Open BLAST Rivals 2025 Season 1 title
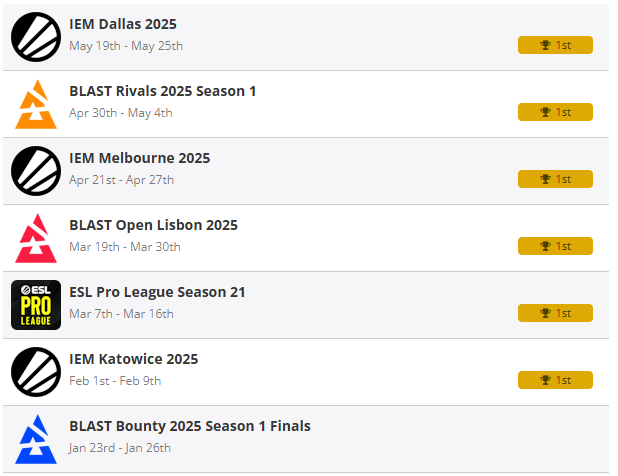 point(163,91)
